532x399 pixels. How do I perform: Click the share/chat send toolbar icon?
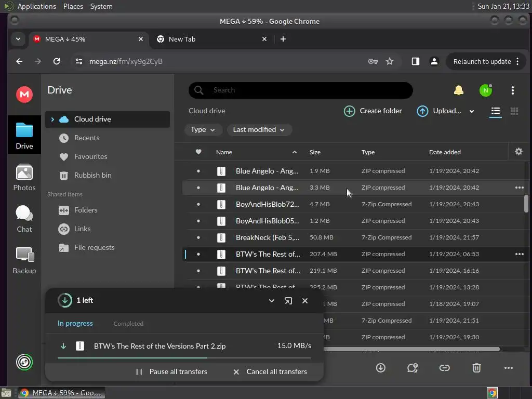coord(413,368)
